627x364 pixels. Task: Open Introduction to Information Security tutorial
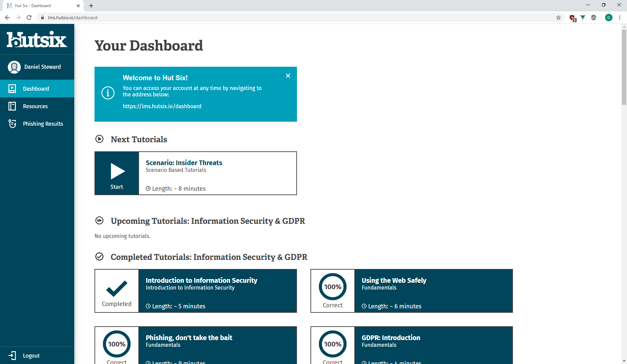201,280
